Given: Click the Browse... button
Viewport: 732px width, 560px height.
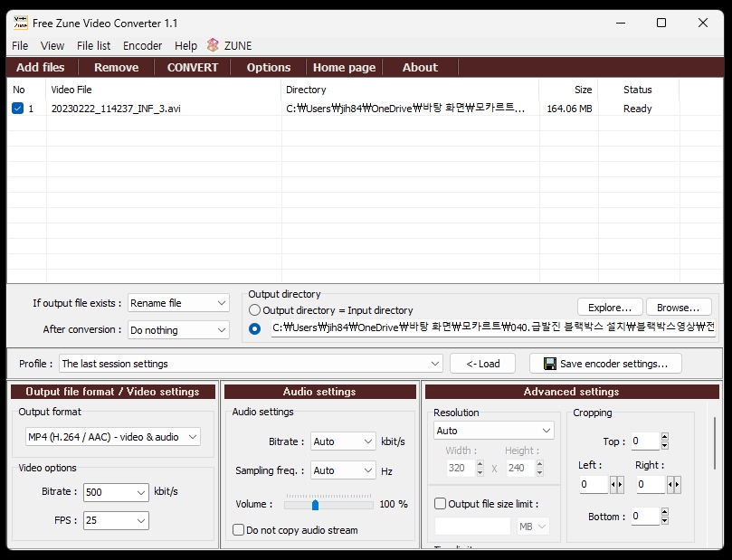Looking at the screenshot, I should tap(679, 308).
